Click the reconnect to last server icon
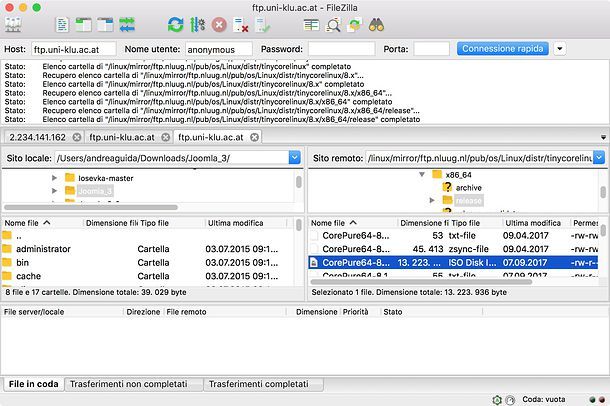This screenshot has width=610, height=406. 262,25
